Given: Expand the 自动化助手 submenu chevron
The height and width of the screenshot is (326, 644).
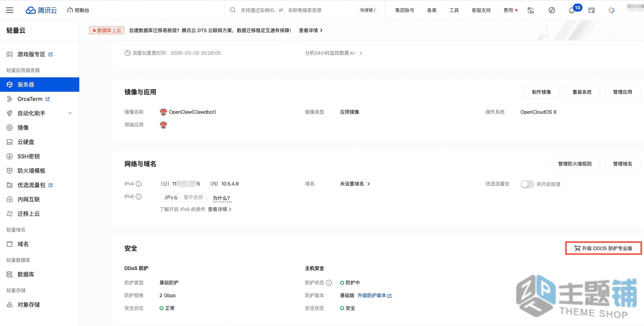Looking at the screenshot, I should tap(70, 113).
